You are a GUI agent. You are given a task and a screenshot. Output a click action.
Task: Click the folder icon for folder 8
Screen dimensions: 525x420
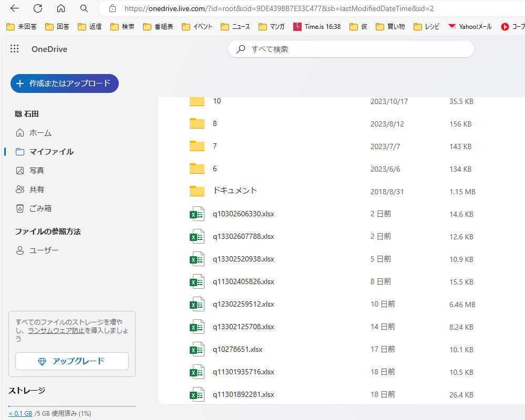pyautogui.click(x=197, y=123)
